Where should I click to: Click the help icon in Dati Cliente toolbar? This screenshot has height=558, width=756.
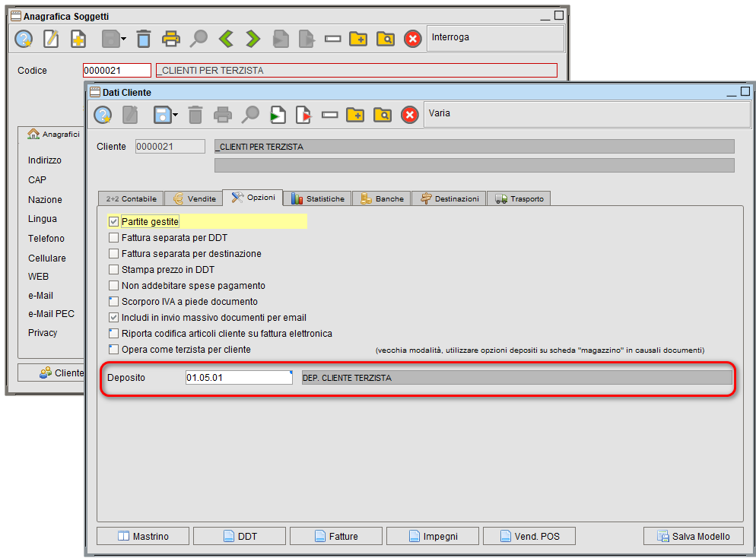coord(103,115)
